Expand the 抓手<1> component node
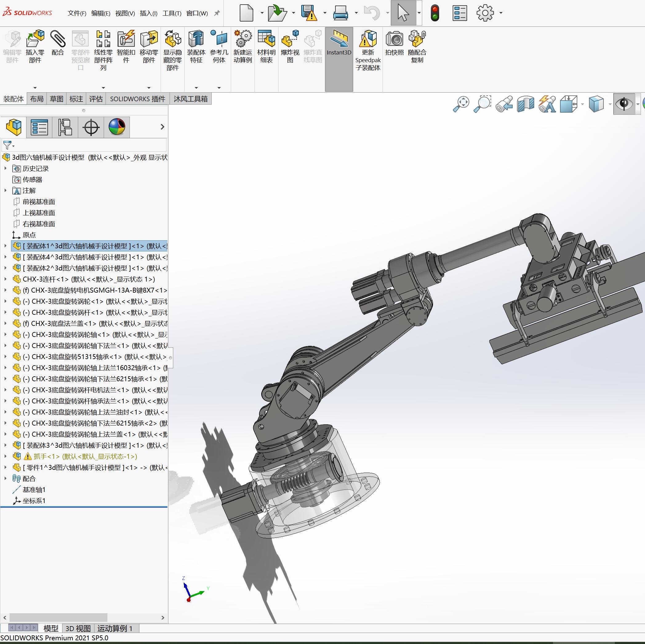Screen dimensions: 645x644 coord(5,456)
